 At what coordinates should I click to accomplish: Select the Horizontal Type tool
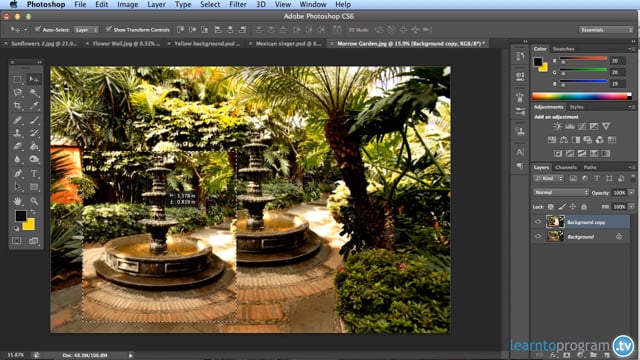coord(34,173)
